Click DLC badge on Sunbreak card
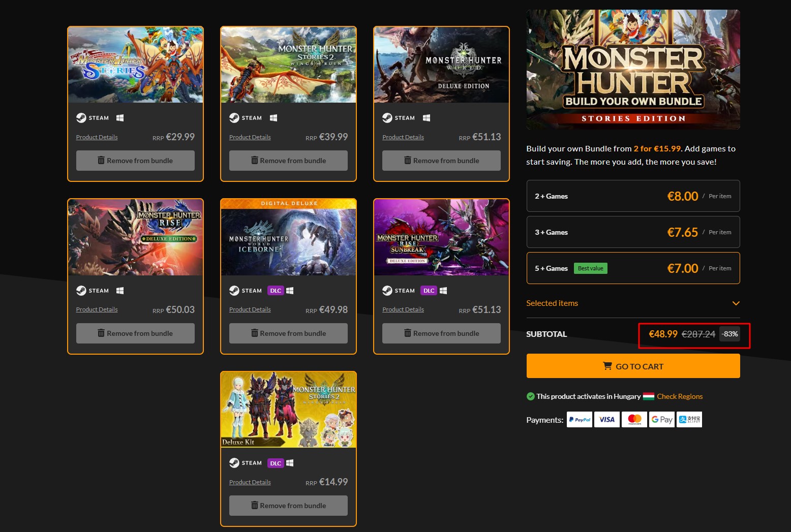 pos(429,291)
